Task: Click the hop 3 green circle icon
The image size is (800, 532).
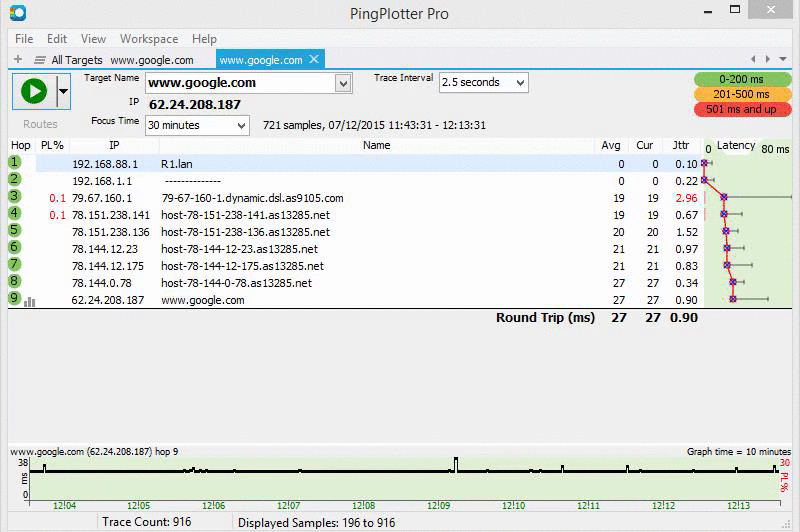Action: 15,196
